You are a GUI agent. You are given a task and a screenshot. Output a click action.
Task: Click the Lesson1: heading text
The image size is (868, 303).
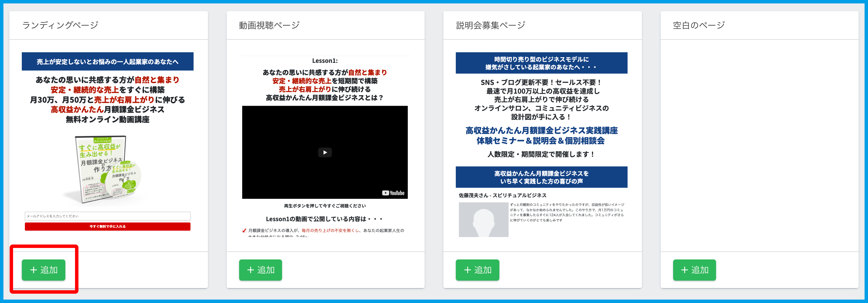[x=324, y=61]
